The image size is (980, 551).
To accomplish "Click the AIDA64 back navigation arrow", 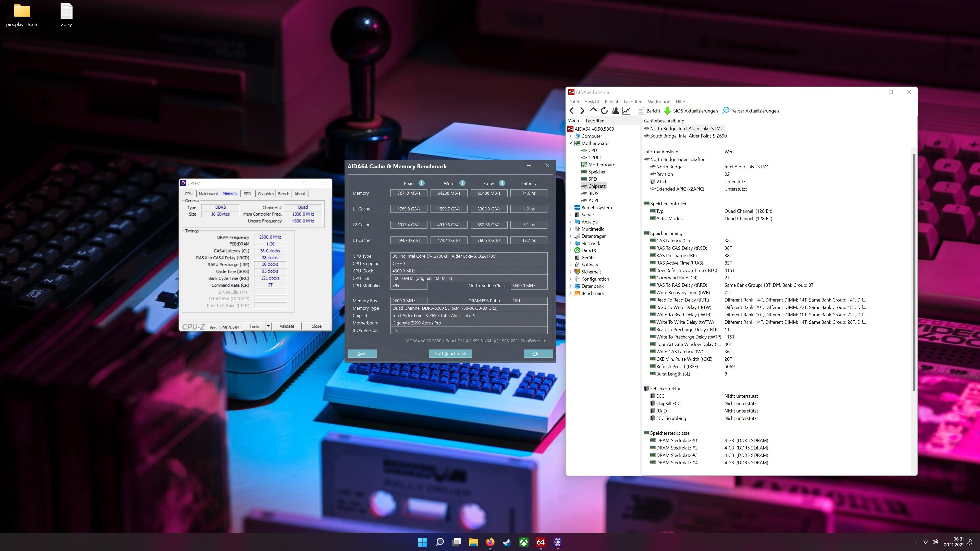I will (571, 111).
